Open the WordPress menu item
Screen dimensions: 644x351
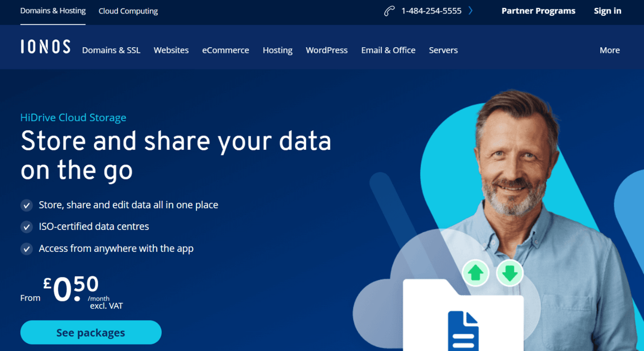[x=326, y=50]
